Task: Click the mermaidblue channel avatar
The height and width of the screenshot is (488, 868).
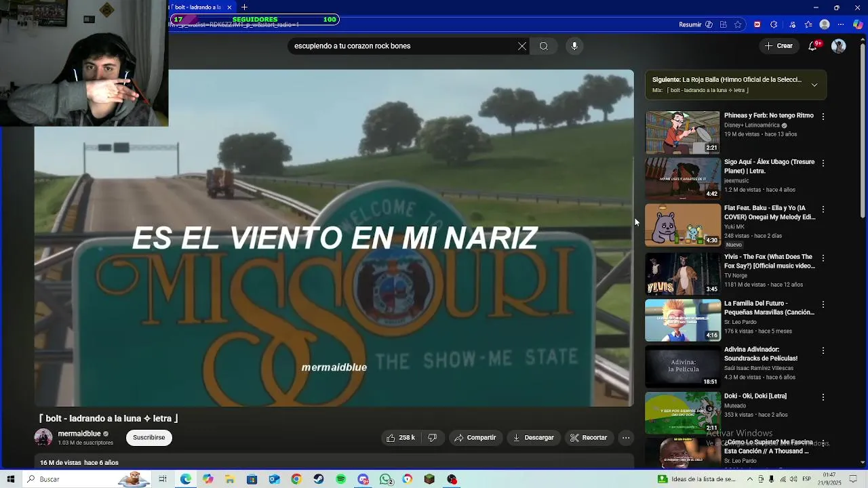Action: pos(43,438)
